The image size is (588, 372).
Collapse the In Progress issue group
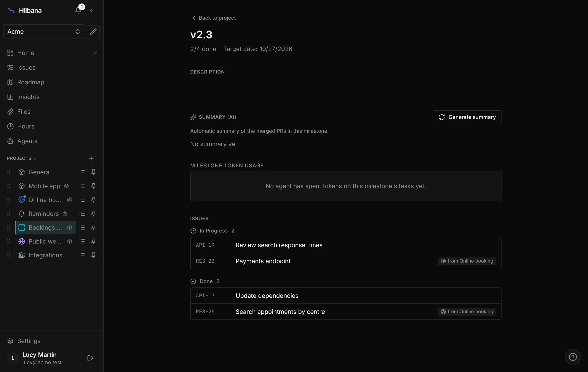(213, 231)
